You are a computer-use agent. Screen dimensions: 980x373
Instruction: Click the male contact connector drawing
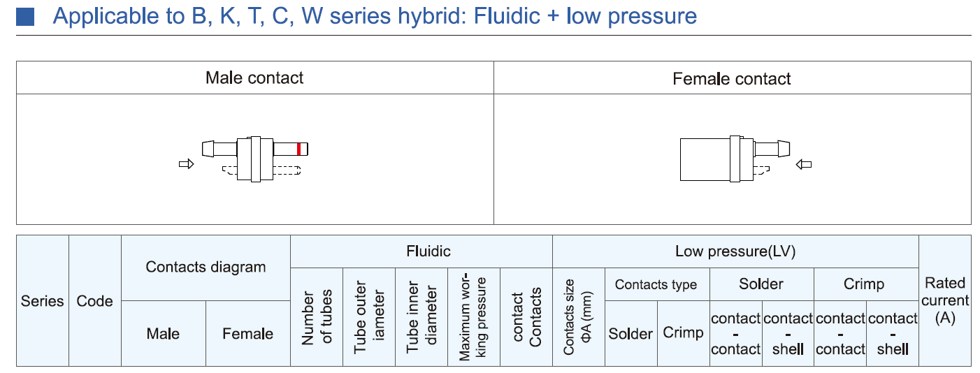point(255,159)
